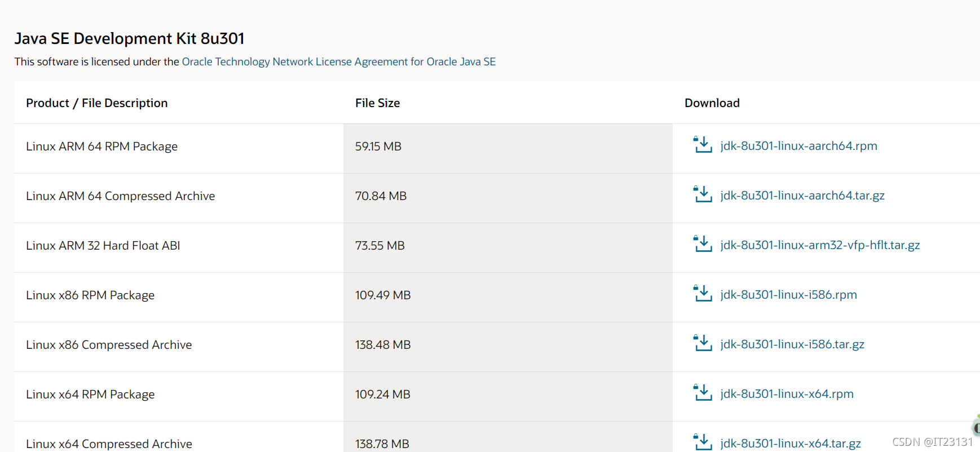This screenshot has height=452, width=980.
Task: Click download icon for jdk-8u301-linux-i586.rpm
Action: (x=703, y=294)
